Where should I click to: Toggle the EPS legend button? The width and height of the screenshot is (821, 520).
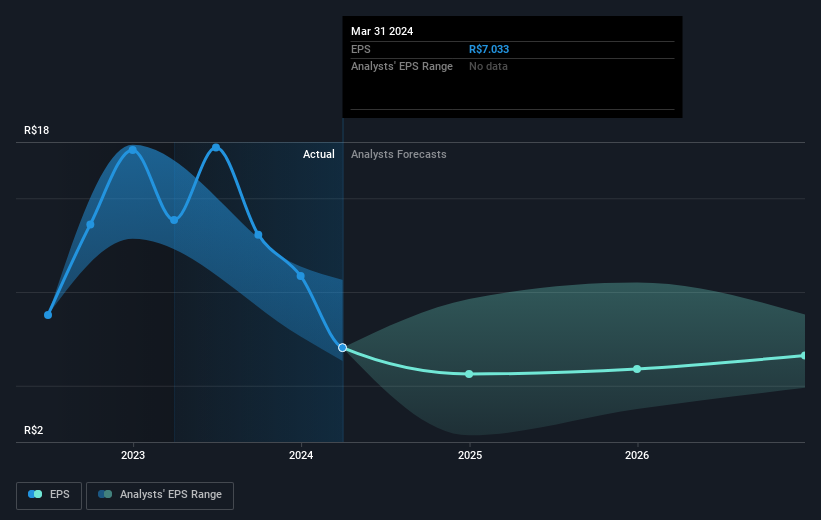point(49,495)
